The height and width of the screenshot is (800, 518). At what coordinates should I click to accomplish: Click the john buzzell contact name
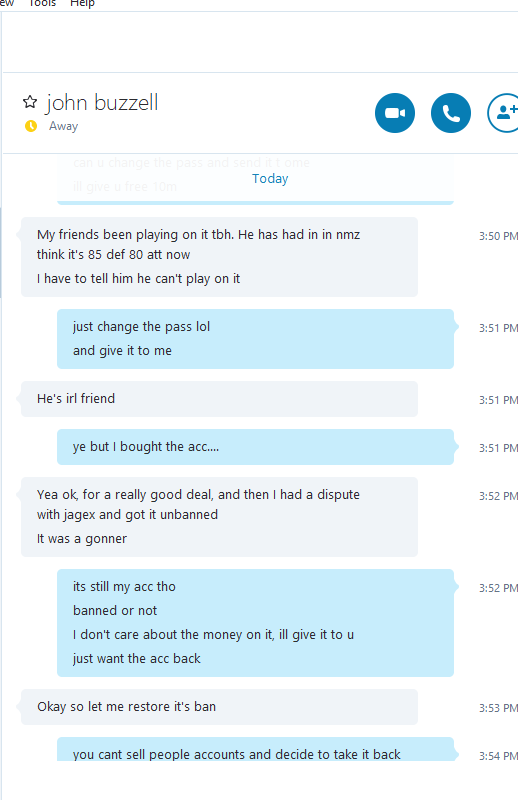tap(102, 103)
